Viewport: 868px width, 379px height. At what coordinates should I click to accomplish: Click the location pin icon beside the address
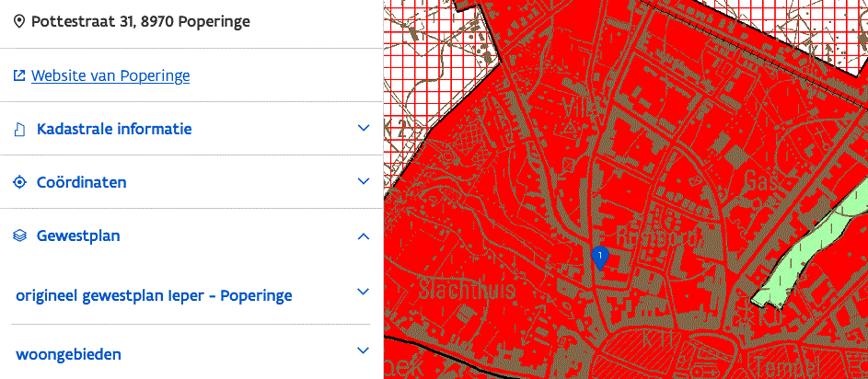pyautogui.click(x=19, y=21)
